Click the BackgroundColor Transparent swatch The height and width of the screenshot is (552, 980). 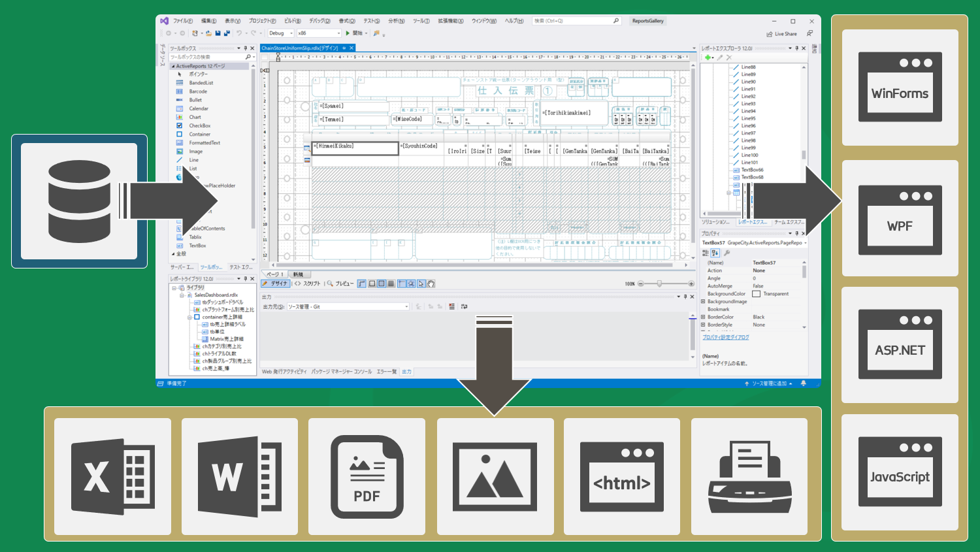[x=756, y=294]
